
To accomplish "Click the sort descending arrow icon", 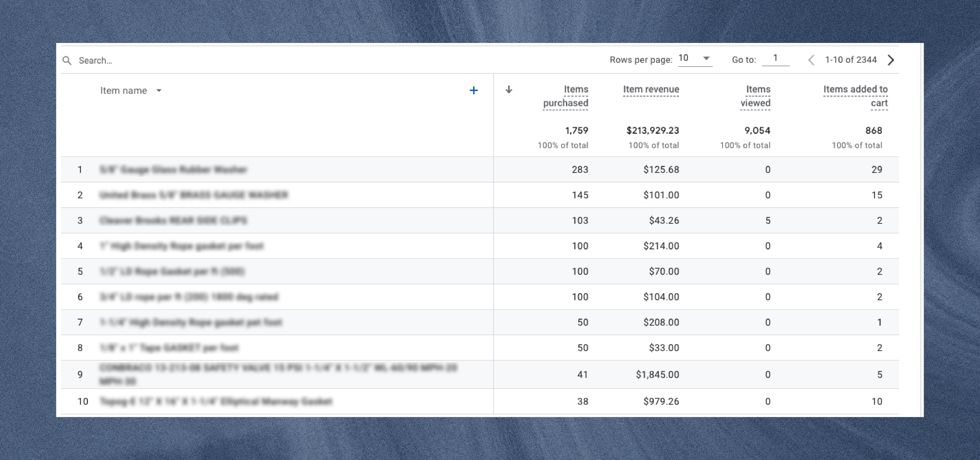I will coord(509,89).
